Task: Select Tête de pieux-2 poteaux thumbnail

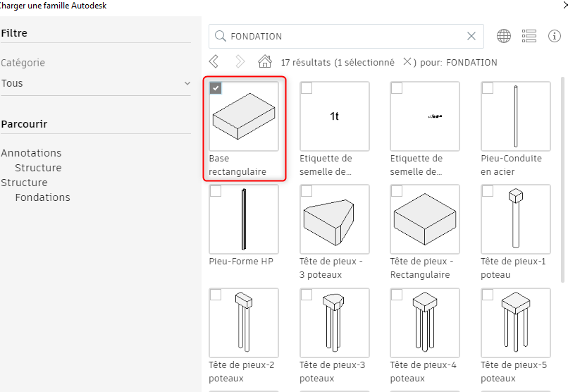Action: point(244,323)
